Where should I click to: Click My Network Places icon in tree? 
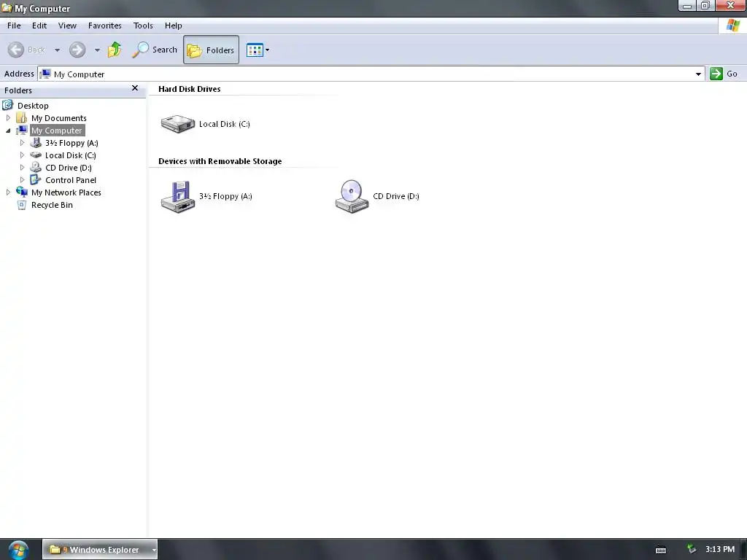21,192
